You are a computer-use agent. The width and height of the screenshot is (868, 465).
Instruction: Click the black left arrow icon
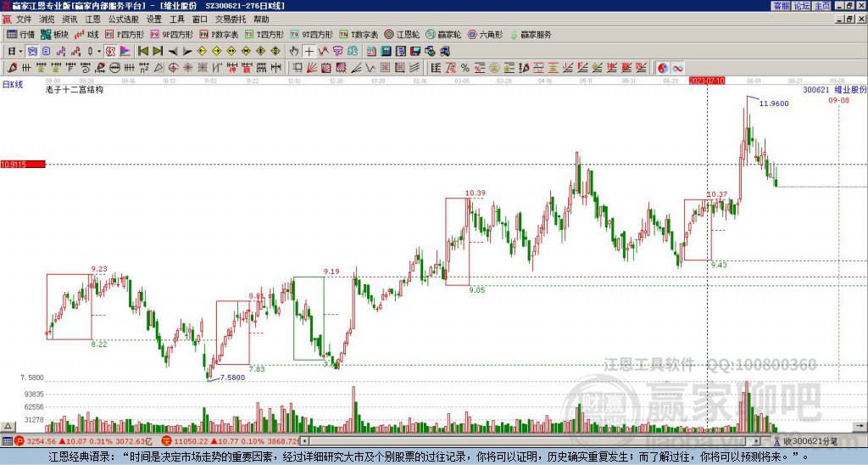click(x=173, y=52)
